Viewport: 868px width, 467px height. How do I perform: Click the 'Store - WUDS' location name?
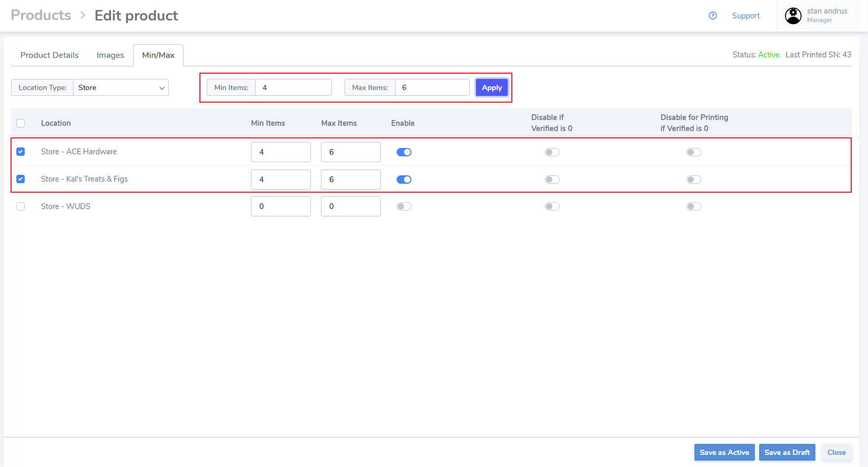(x=66, y=206)
